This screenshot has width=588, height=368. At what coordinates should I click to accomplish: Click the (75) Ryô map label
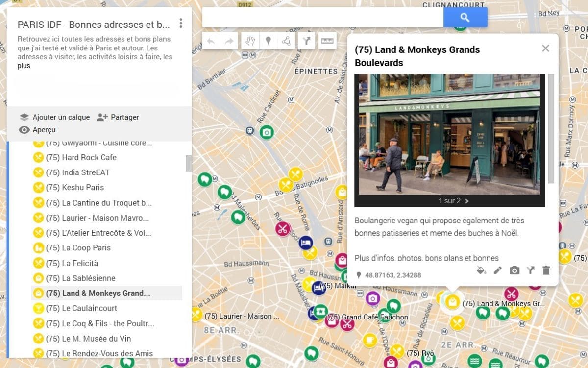point(420,353)
